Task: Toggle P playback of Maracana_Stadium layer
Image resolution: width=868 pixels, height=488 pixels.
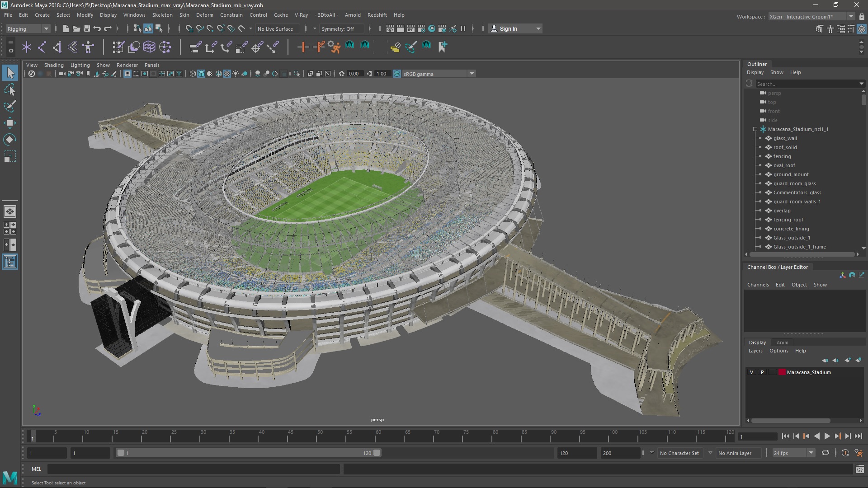Action: (x=762, y=372)
